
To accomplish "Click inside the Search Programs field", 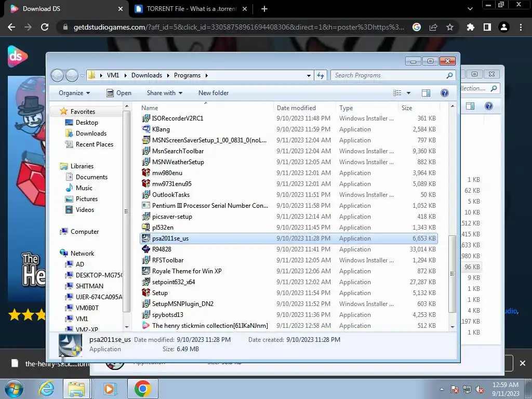I will 389,75.
